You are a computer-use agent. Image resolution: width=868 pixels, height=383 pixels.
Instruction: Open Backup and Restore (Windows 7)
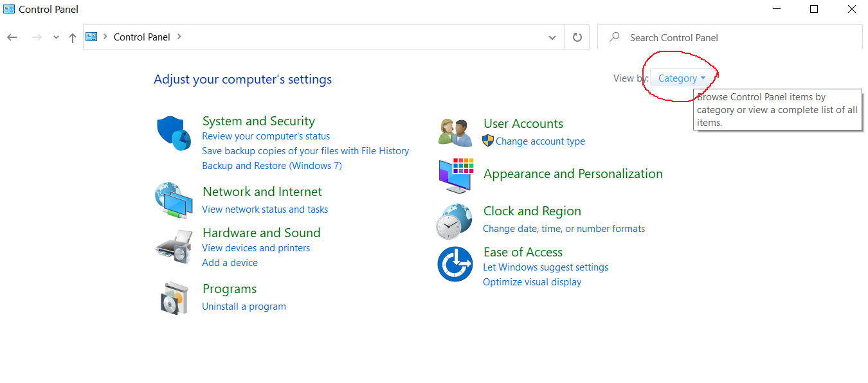click(272, 166)
